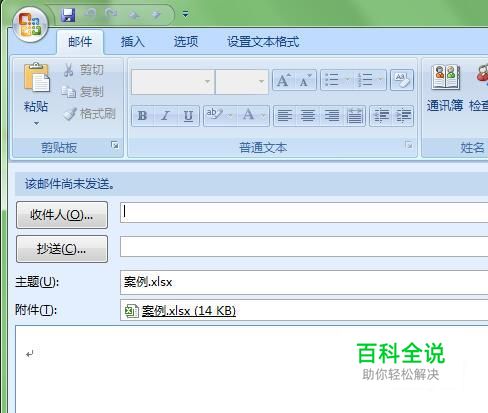The width and height of the screenshot is (488, 413).
Task: Open the 通讯簿 address book
Action: coord(445,88)
